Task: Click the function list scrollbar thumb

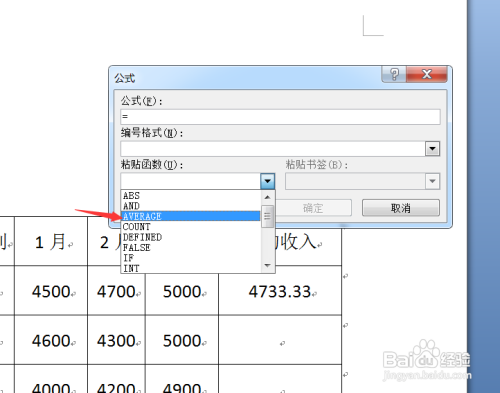Action: (x=267, y=216)
